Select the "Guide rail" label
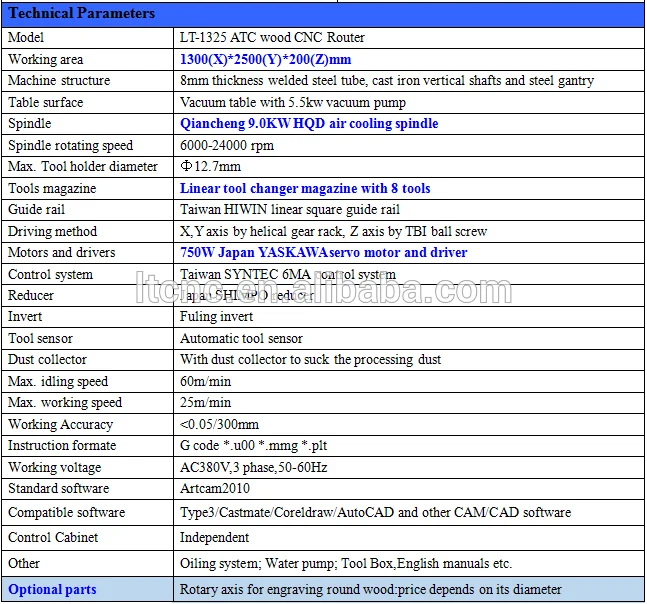The image size is (647, 604). pyautogui.click(x=36, y=209)
